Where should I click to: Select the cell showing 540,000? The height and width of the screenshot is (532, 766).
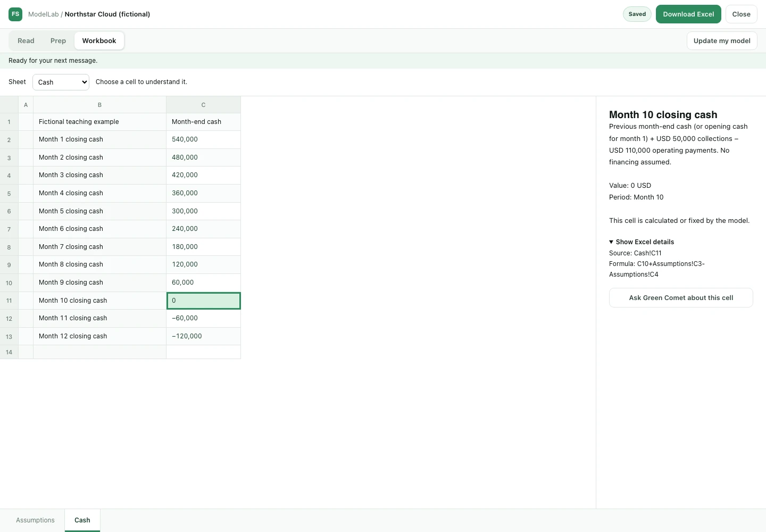click(x=204, y=139)
